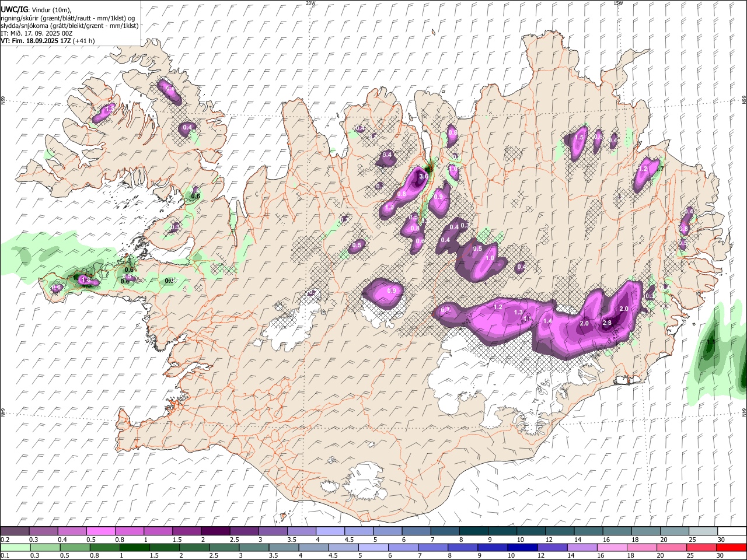This screenshot has width=747, height=560.
Task: Select the '15W' longitude label
Action: 618,3
